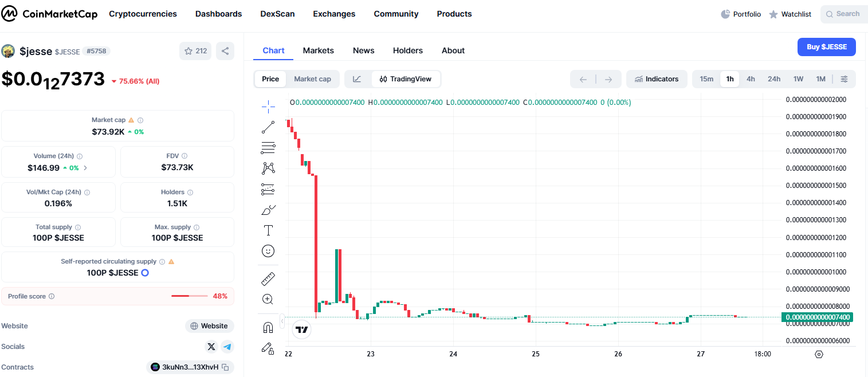Select the chart patterns tool
The height and width of the screenshot is (377, 868).
coord(268,168)
